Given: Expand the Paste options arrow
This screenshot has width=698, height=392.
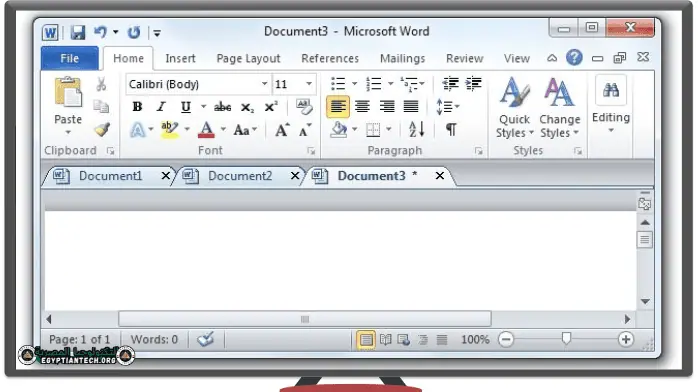Looking at the screenshot, I should click(x=68, y=133).
